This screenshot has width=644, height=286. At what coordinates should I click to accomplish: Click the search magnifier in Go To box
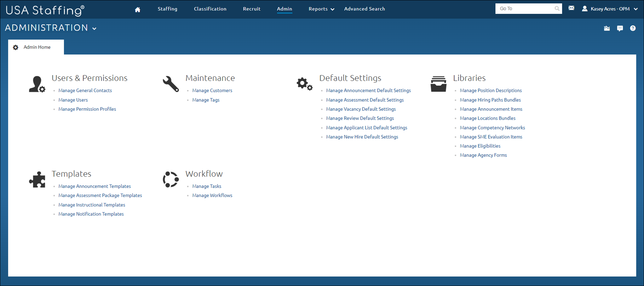[x=557, y=9]
